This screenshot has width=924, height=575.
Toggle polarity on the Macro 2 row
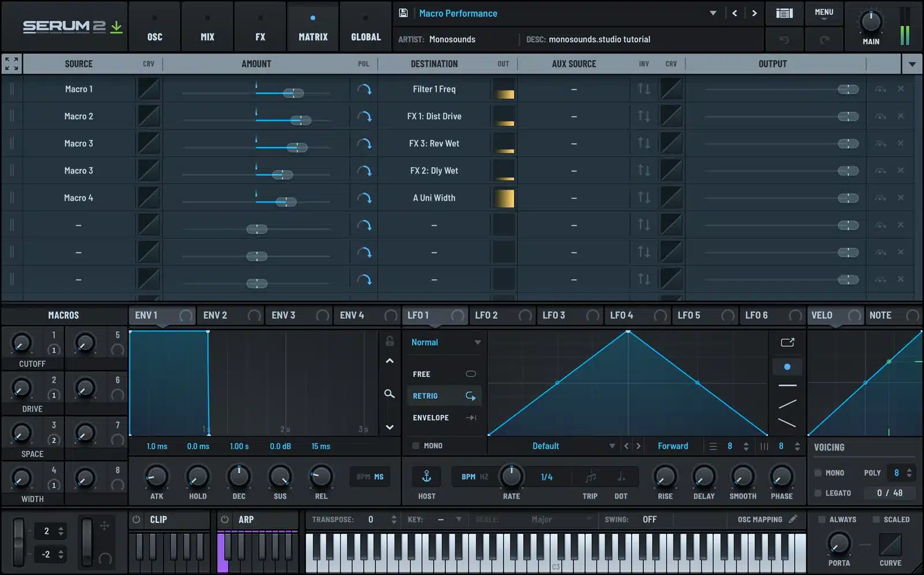coord(364,116)
